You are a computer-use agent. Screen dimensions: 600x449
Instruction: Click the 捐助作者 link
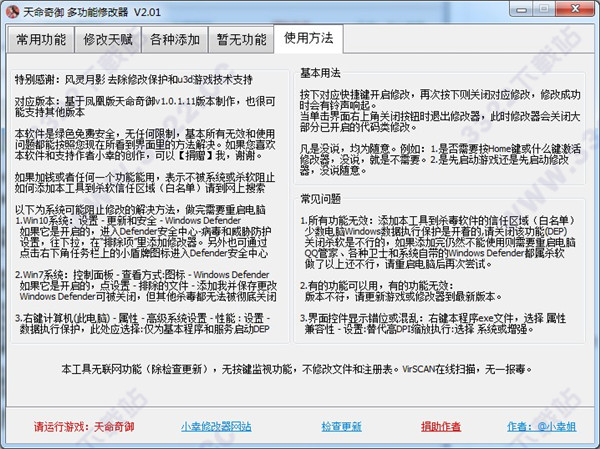[x=441, y=426]
